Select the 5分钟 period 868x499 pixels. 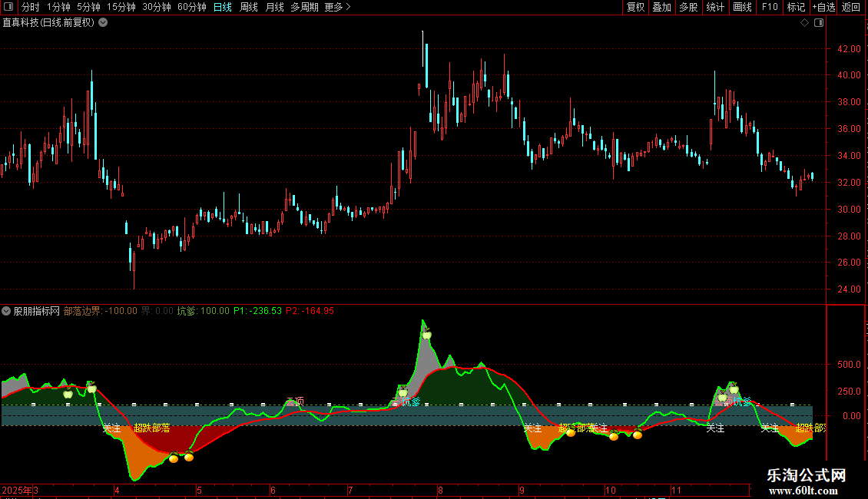tap(88, 7)
